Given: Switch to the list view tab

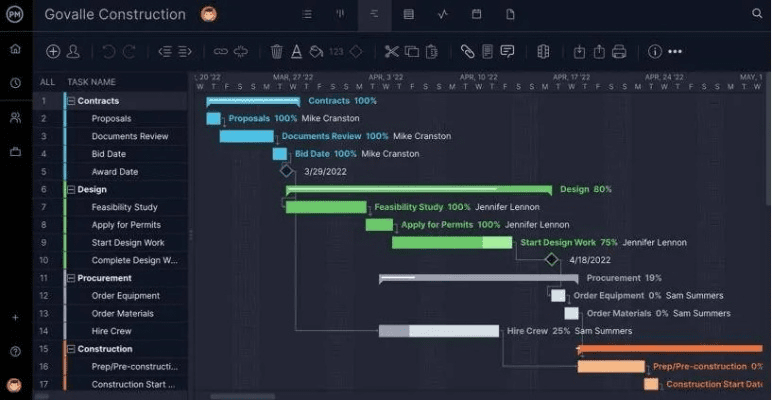Looking at the screenshot, I should (306, 14).
